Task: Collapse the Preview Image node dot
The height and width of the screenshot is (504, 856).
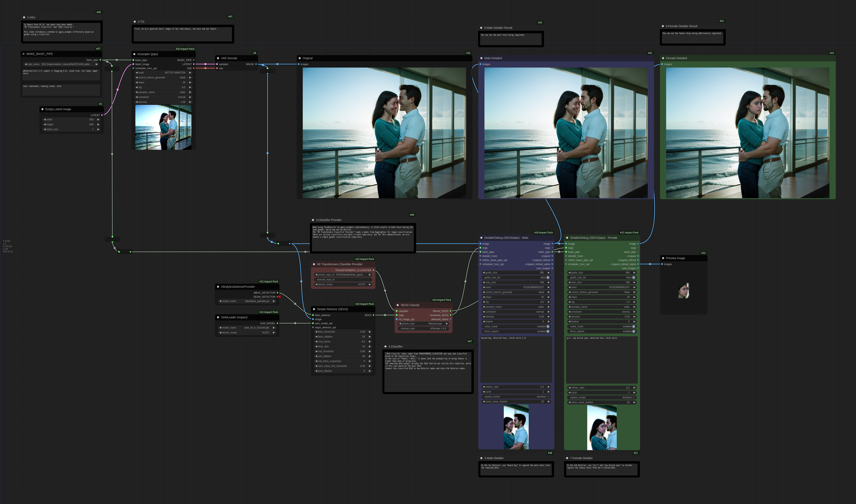Action: pyautogui.click(x=663, y=258)
